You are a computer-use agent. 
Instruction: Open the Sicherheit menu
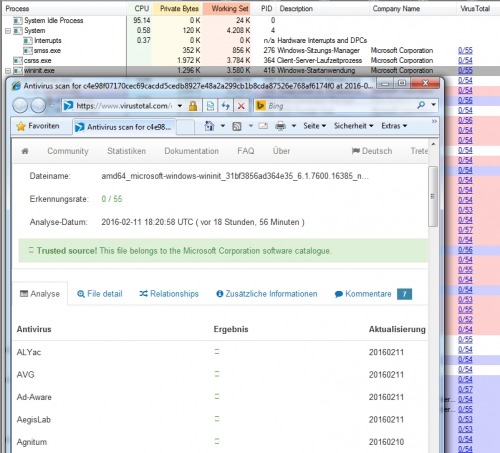pos(353,126)
